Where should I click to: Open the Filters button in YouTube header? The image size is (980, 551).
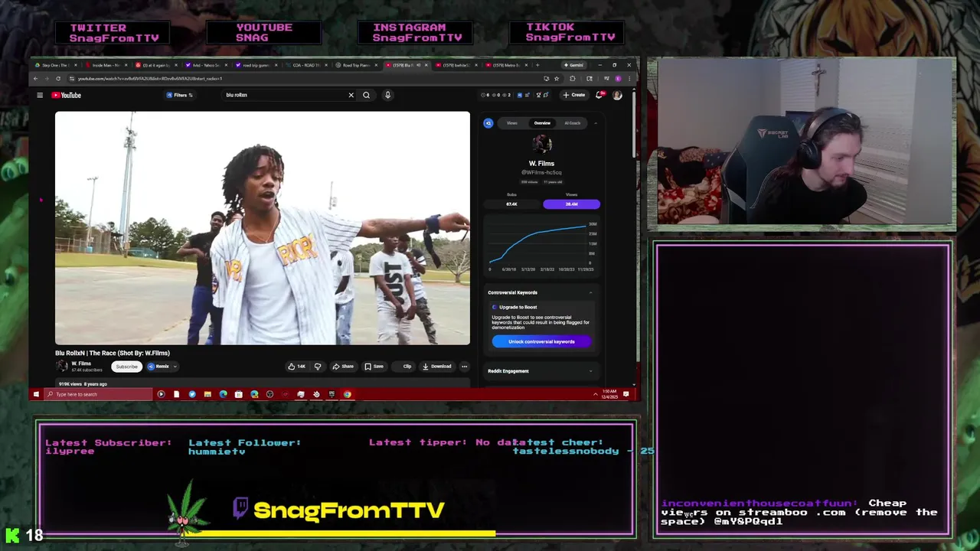pyautogui.click(x=180, y=95)
